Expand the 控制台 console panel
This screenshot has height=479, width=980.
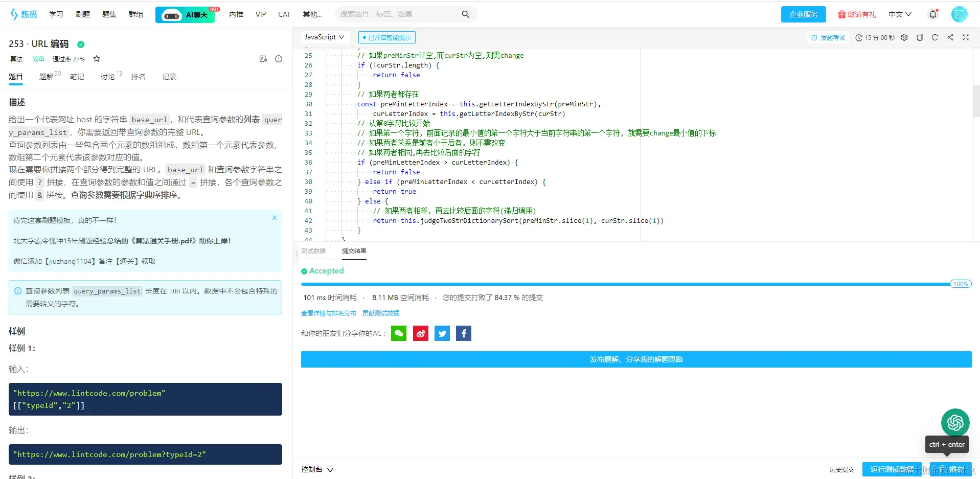317,469
